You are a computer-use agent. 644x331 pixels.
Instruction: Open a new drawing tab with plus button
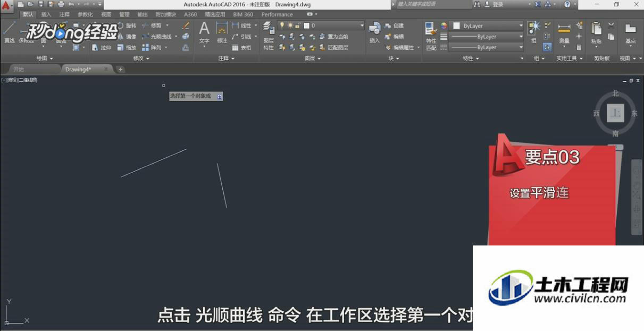121,69
